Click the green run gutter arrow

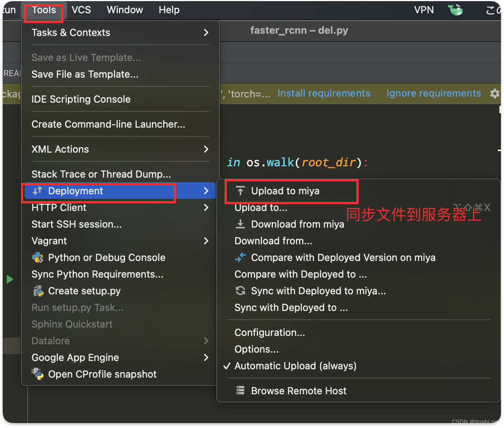10,280
